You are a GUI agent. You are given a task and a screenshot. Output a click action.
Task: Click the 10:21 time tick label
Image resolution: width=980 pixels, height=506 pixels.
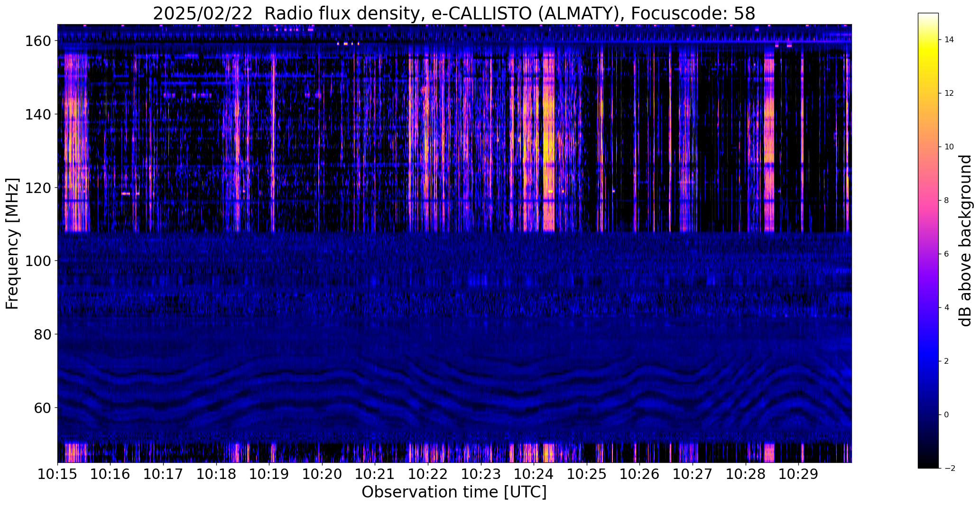375,473
